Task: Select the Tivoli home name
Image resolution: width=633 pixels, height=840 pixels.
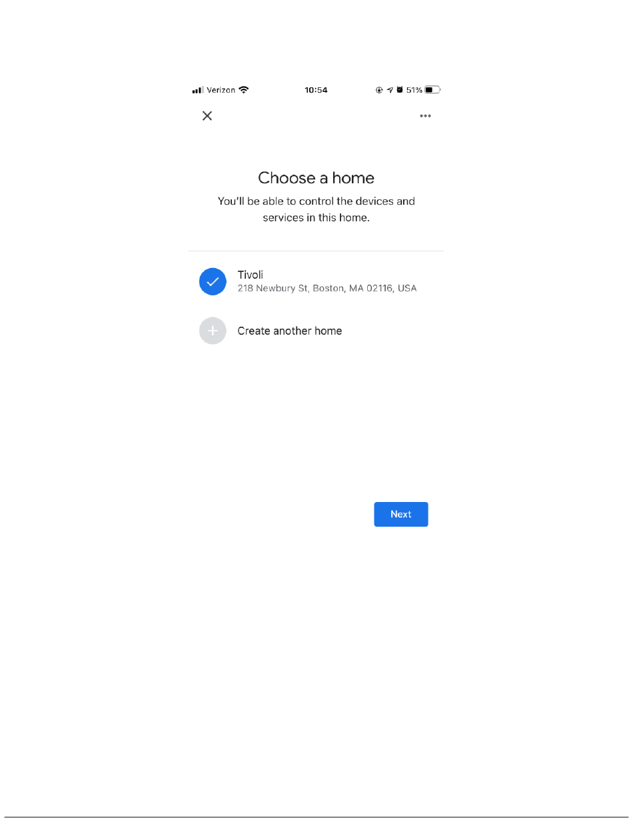Action: (251, 275)
